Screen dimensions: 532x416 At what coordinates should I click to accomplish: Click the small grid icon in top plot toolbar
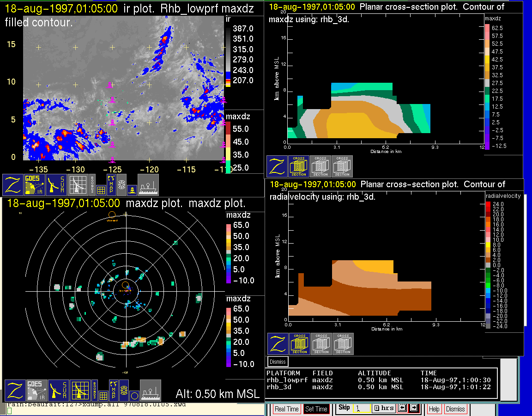pos(101,189)
